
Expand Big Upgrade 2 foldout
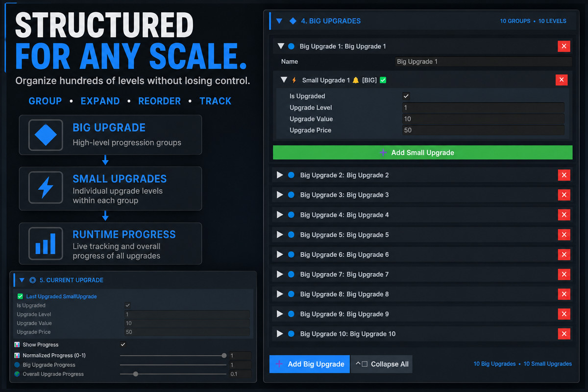coord(280,175)
